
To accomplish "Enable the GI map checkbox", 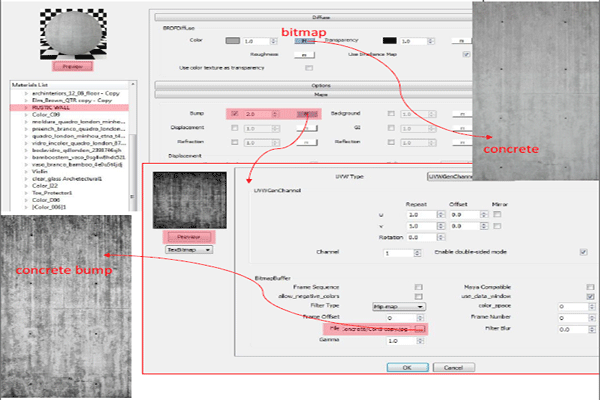I will click(x=391, y=128).
